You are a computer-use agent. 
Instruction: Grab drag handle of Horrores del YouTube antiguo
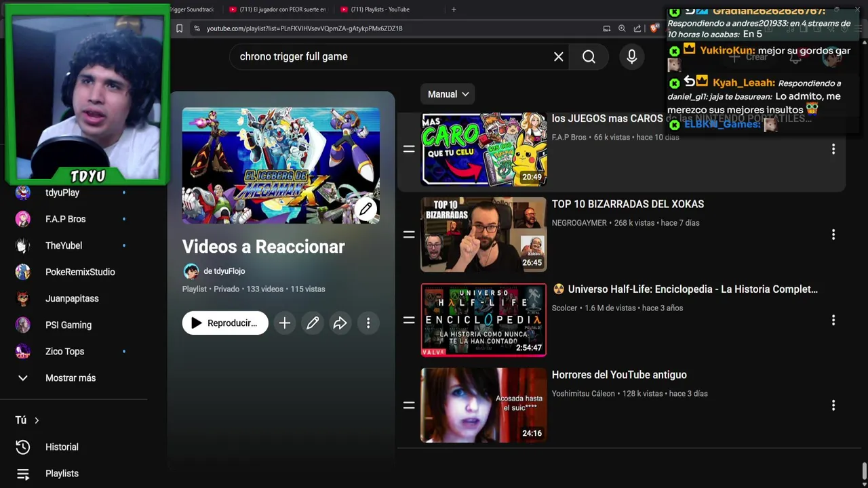point(409,405)
